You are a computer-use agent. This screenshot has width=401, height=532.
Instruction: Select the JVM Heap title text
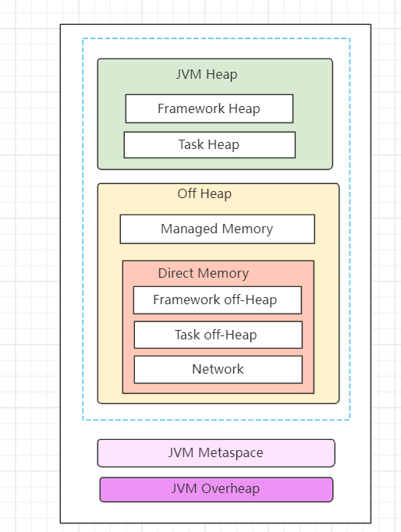click(x=207, y=74)
